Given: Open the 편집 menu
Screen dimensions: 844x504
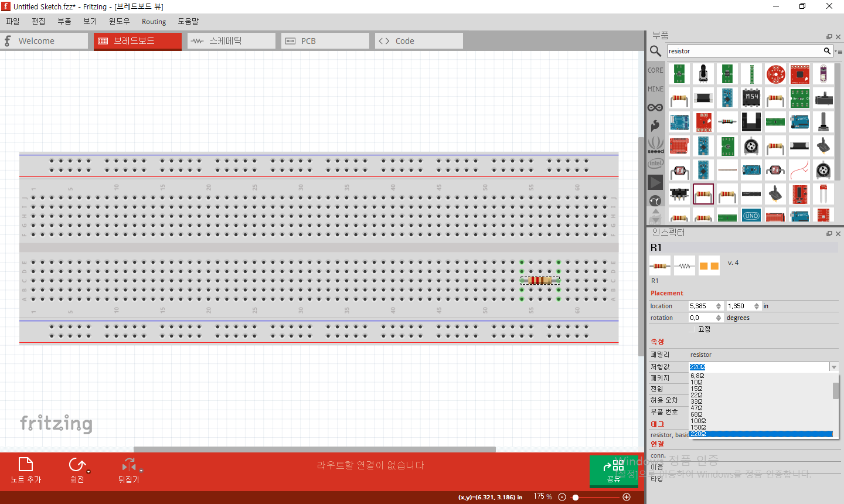Looking at the screenshot, I should click(39, 21).
